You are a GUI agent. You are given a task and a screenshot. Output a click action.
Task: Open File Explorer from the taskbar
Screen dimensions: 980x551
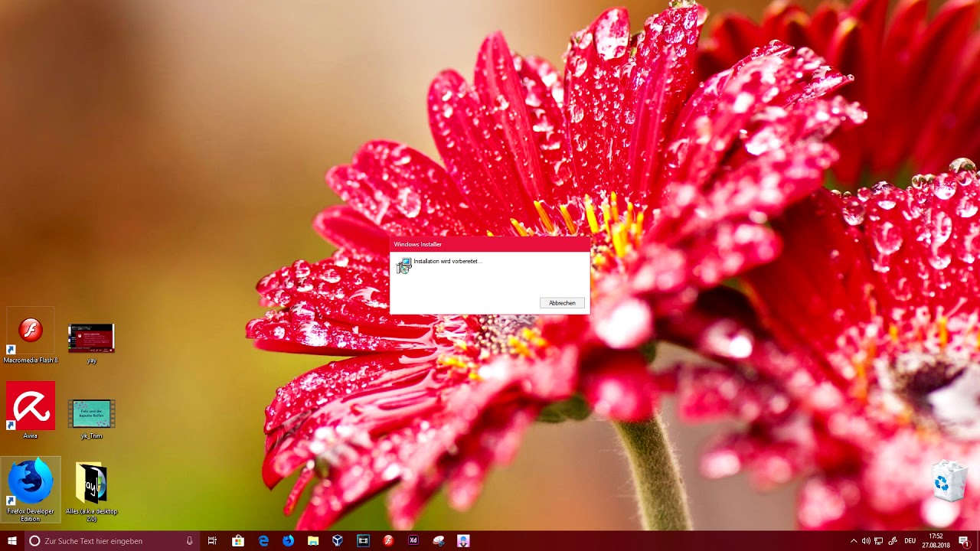(x=313, y=541)
